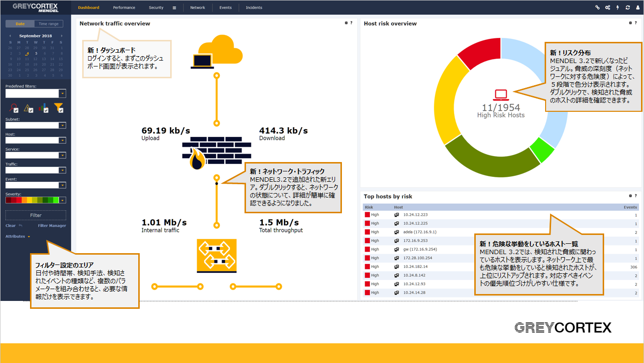Open the Predefined filters dropdown
Screen dimensions: 644x363
point(62,94)
